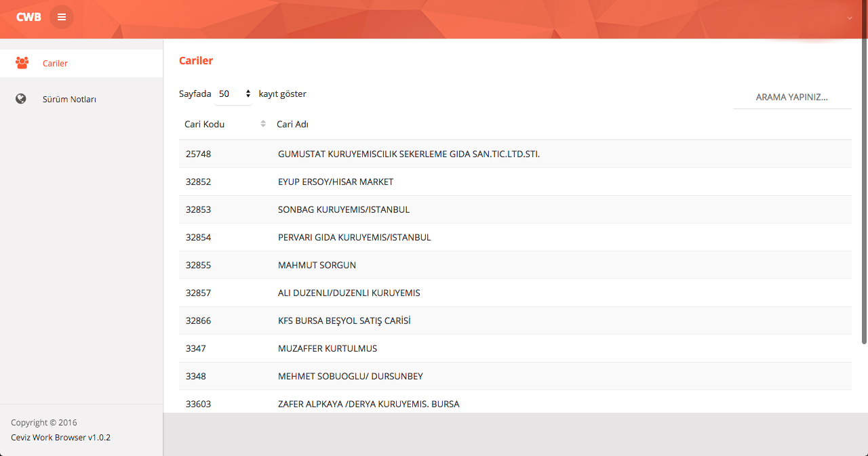Sort by the Cari Kodu column header
This screenshot has width=868, height=456.
[225, 124]
